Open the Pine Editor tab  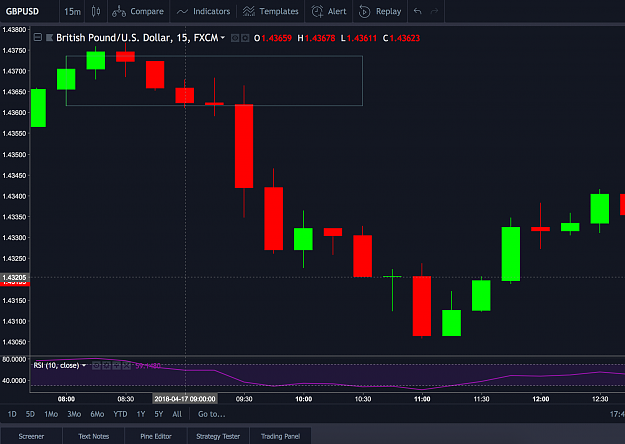156,436
